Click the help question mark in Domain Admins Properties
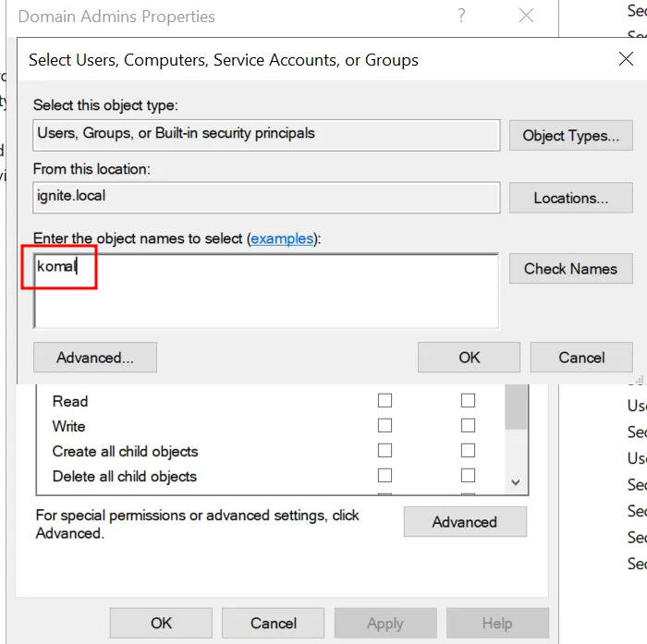This screenshot has height=644, width=647. click(461, 16)
